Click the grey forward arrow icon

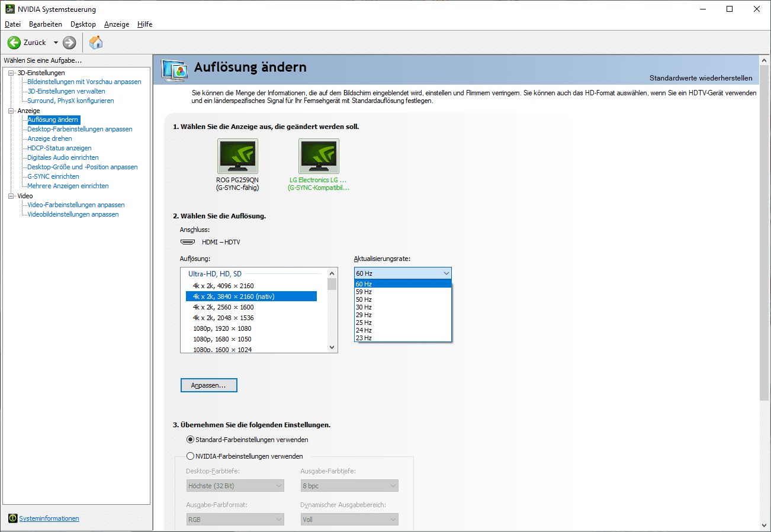click(69, 43)
